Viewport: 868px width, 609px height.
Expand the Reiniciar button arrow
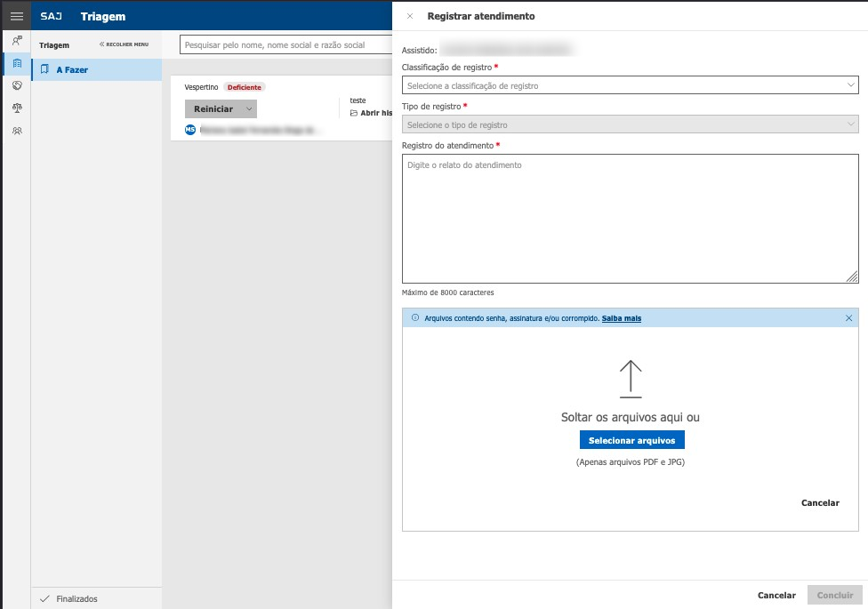coord(249,109)
